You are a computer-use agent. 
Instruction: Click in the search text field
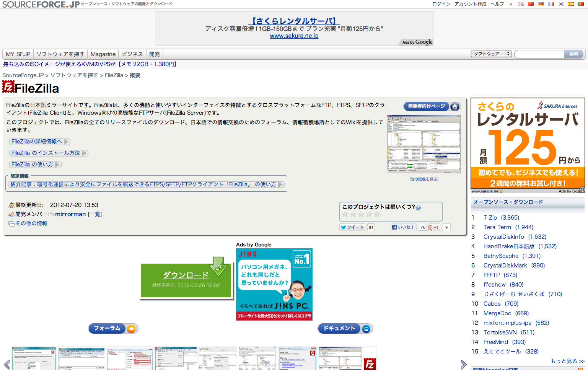(x=539, y=54)
